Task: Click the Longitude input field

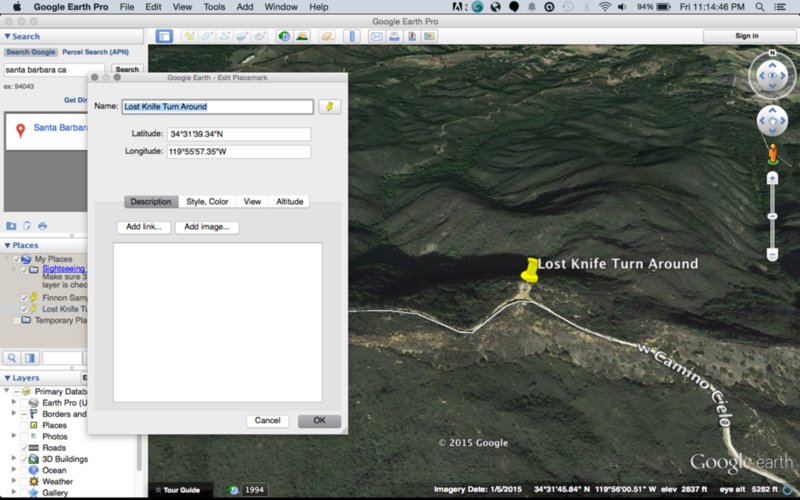Action: pos(239,152)
